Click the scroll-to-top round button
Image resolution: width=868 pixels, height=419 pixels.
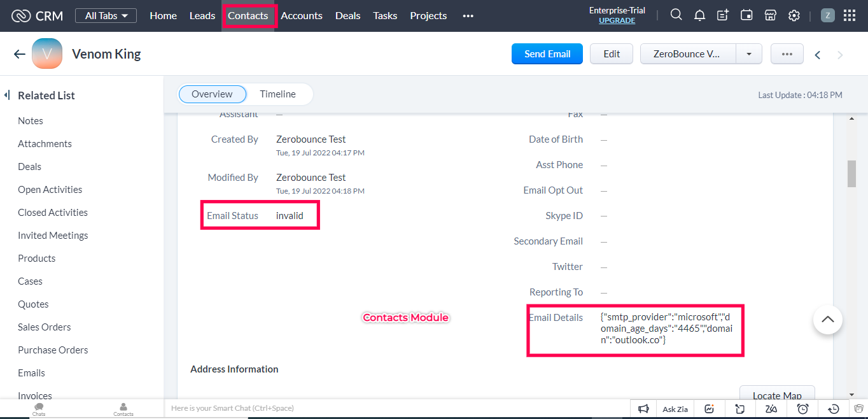[827, 320]
